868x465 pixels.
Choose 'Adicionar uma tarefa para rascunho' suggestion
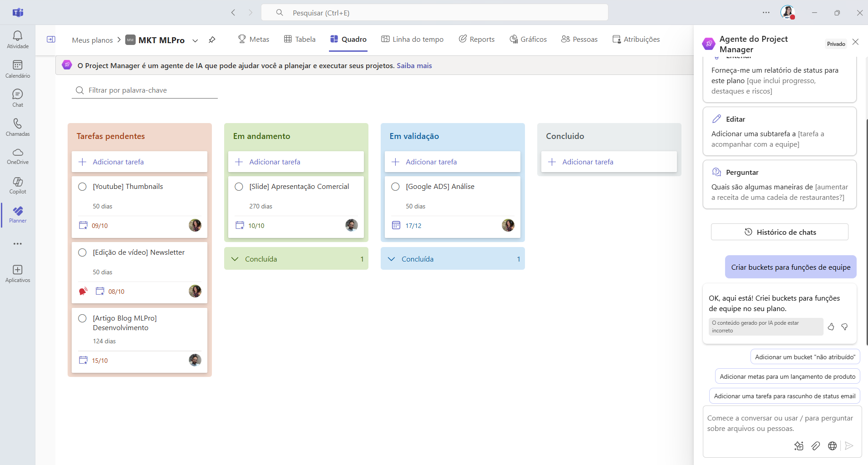(x=785, y=396)
